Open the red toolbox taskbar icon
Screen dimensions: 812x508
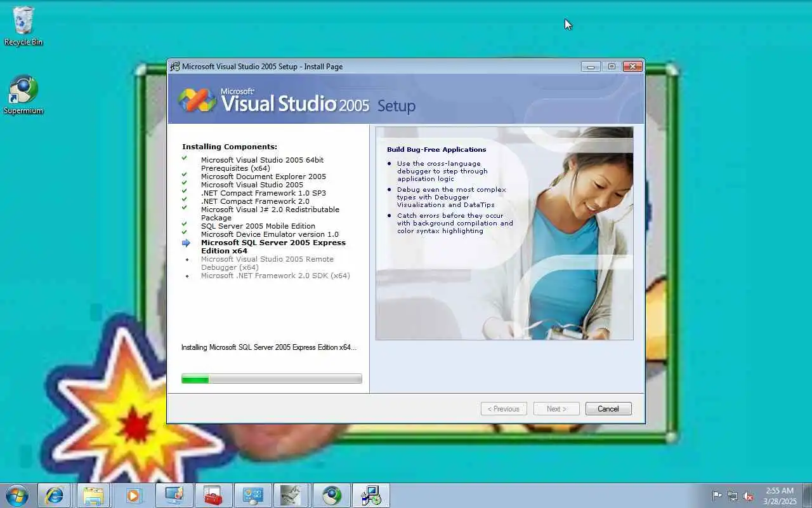pyautogui.click(x=213, y=495)
